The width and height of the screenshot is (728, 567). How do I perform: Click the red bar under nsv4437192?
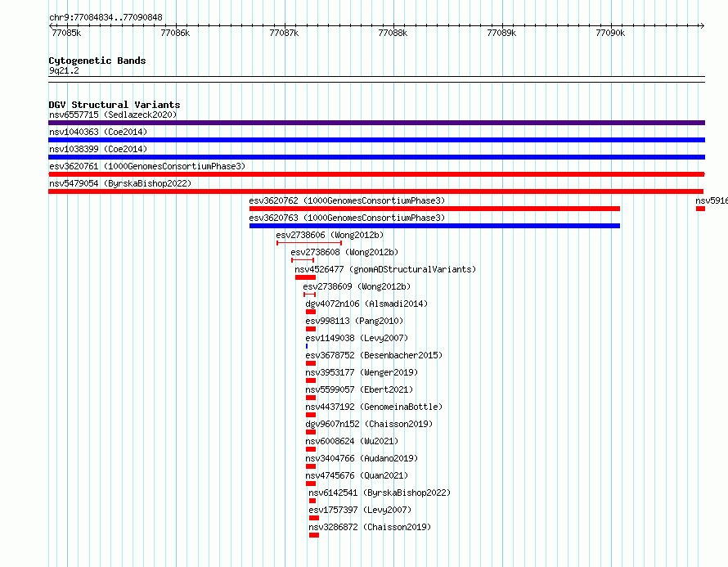(311, 415)
